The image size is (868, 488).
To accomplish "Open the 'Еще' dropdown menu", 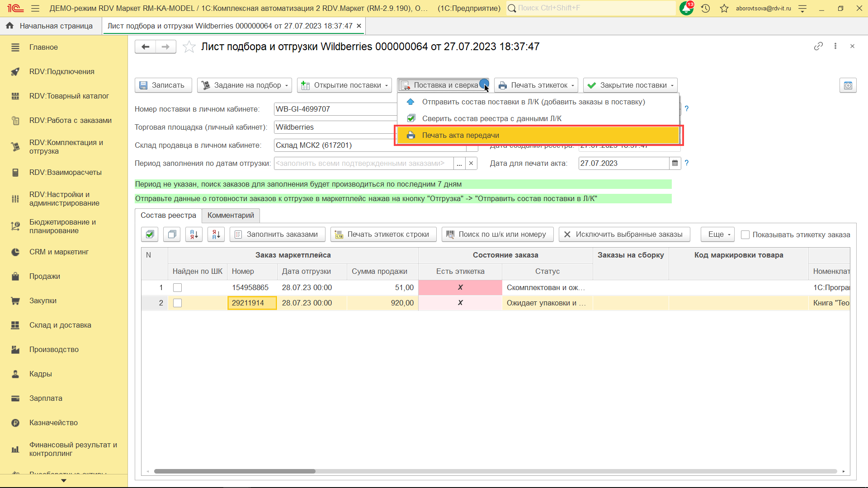I will coord(719,234).
